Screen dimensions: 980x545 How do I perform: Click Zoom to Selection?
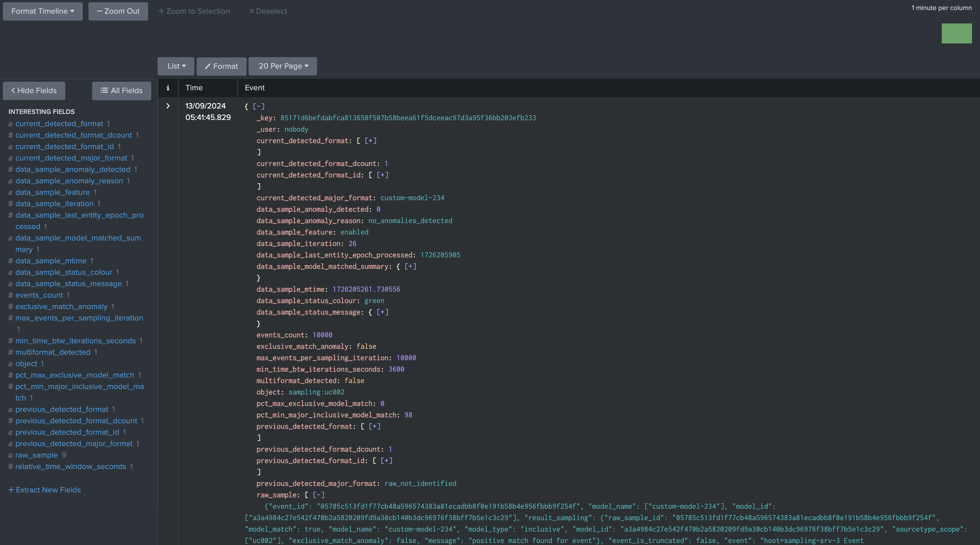pos(194,11)
